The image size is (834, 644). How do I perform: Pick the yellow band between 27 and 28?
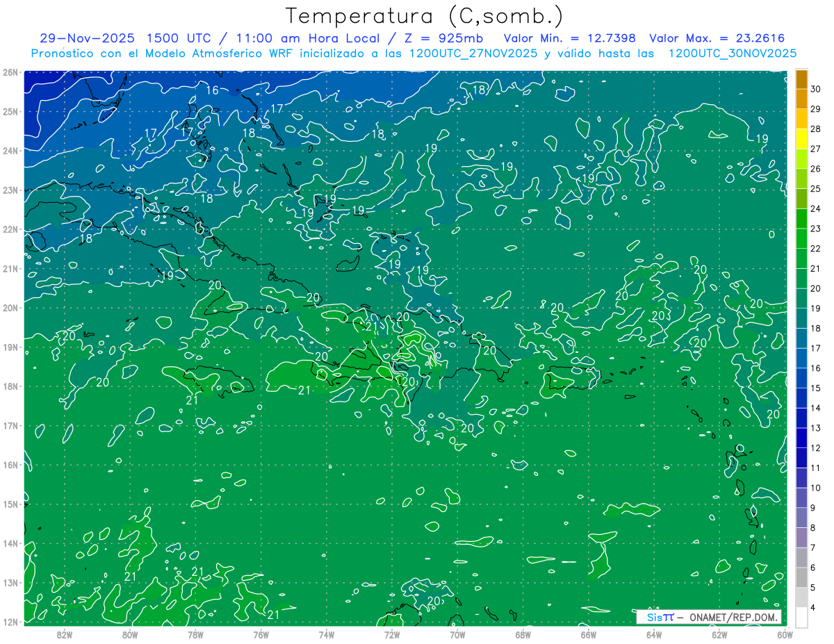[x=801, y=139]
